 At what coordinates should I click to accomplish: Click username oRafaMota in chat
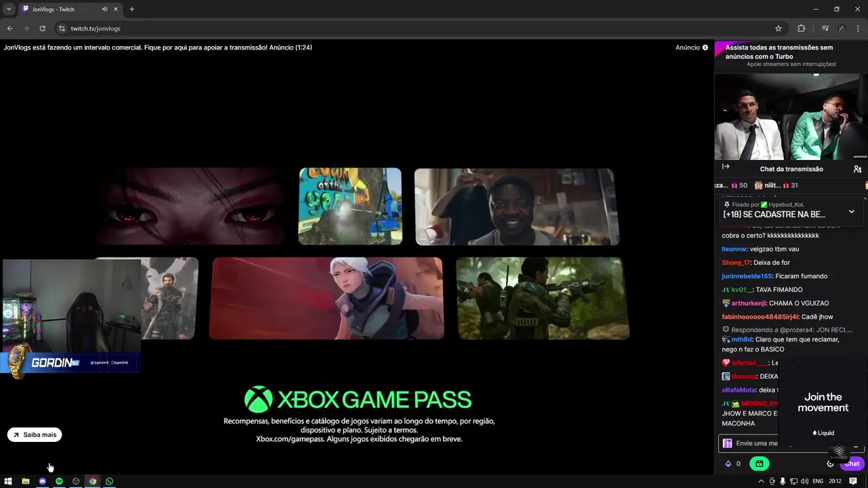click(x=738, y=390)
